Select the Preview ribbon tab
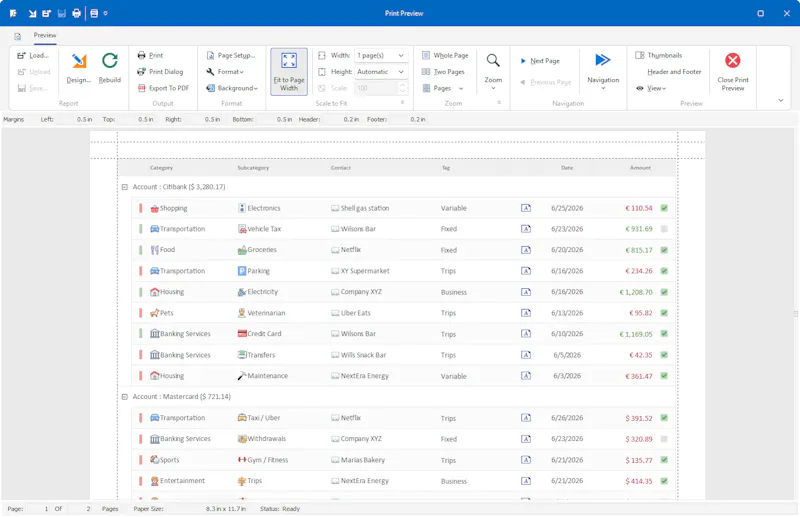The height and width of the screenshot is (517, 800). pos(45,35)
